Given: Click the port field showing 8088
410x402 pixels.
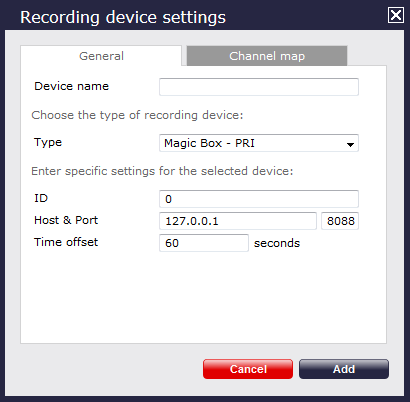Looking at the screenshot, I should 340,221.
